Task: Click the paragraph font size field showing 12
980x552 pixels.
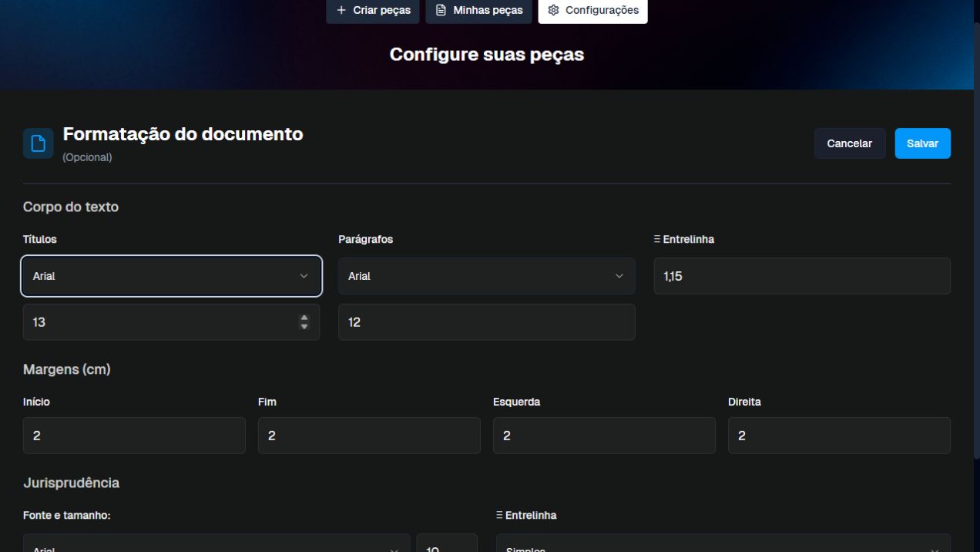Action: point(486,322)
